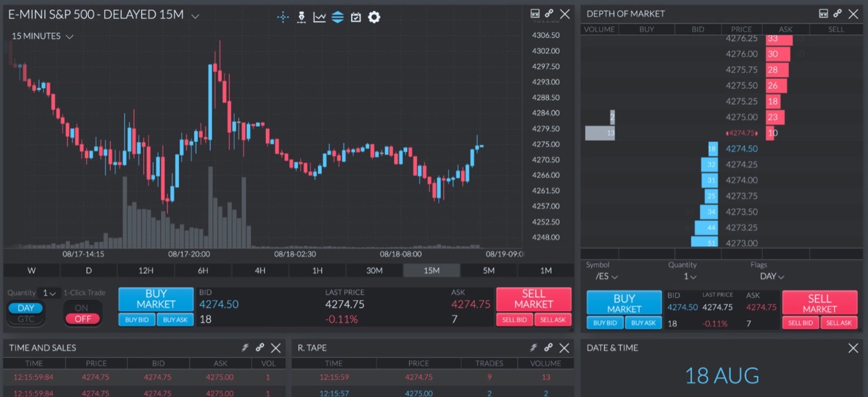The width and height of the screenshot is (868, 397).
Task: Select DAY order duration in chart panel
Action: click(x=26, y=308)
